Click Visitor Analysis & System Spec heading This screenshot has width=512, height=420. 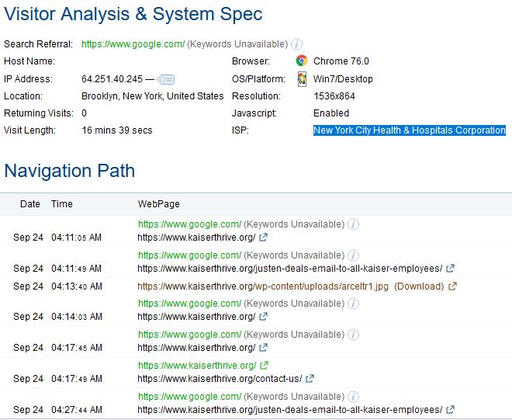133,14
